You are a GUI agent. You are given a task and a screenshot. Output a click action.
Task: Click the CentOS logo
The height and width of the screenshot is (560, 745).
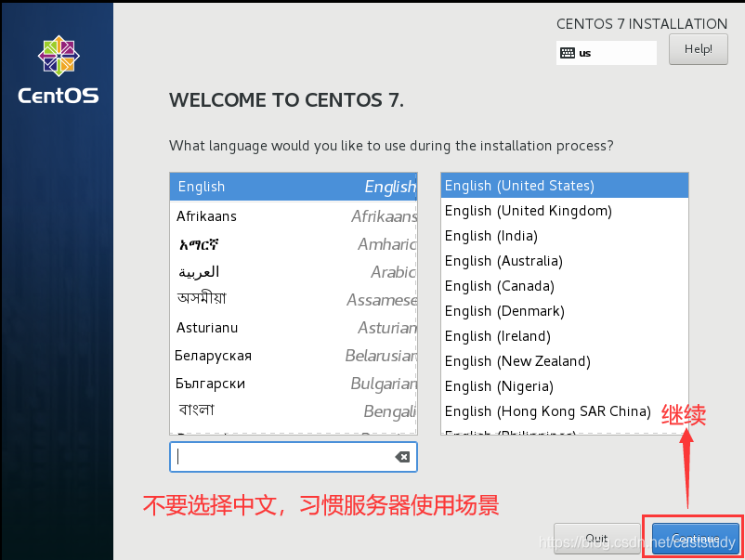[x=59, y=70]
